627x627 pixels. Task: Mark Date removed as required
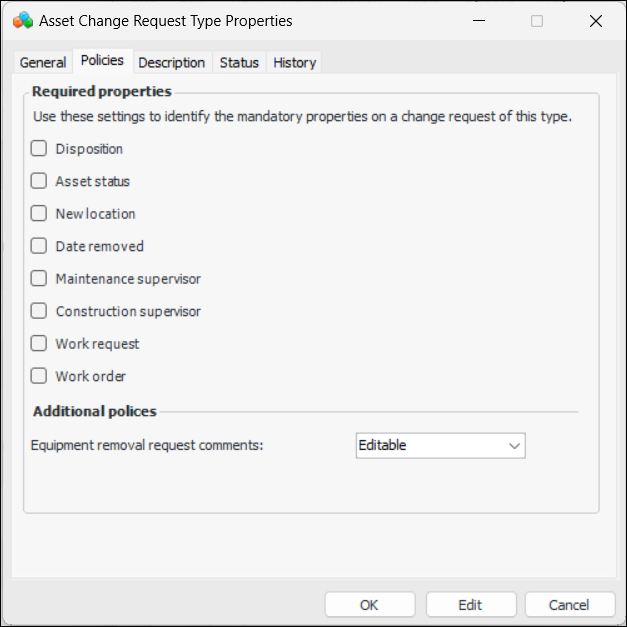[x=39, y=246]
